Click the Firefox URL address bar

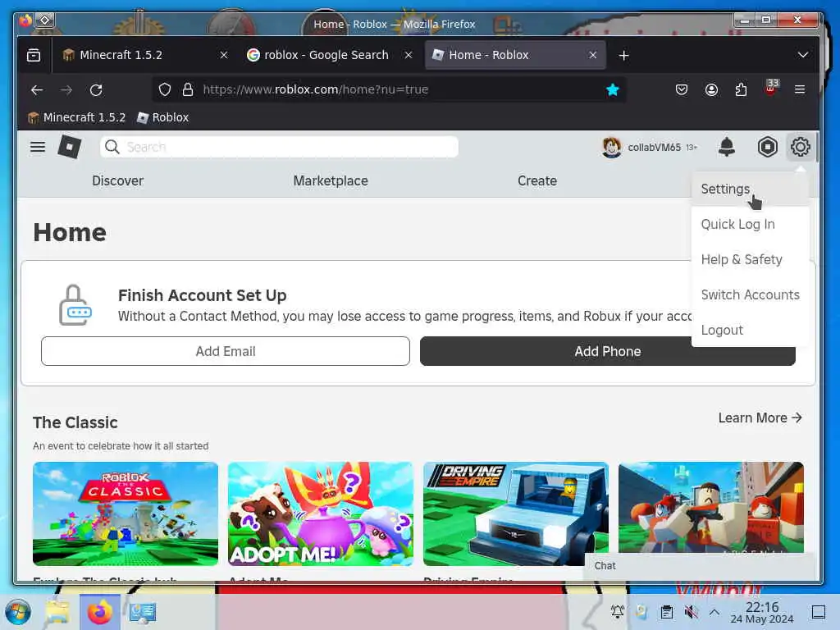(x=390, y=89)
